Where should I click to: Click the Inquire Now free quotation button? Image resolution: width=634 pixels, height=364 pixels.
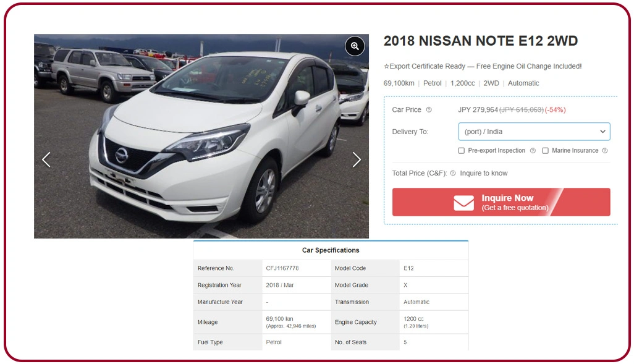tap(501, 202)
